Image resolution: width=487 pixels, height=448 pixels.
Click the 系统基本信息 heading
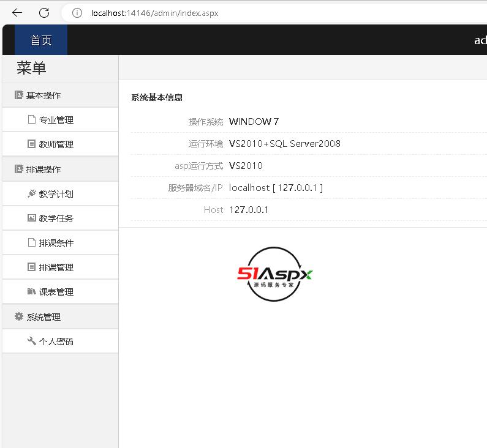[x=157, y=97]
